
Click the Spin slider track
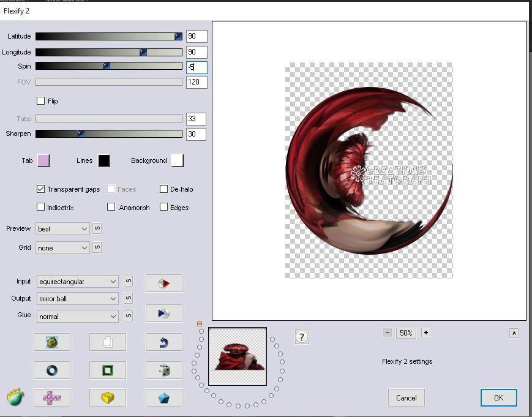point(109,66)
